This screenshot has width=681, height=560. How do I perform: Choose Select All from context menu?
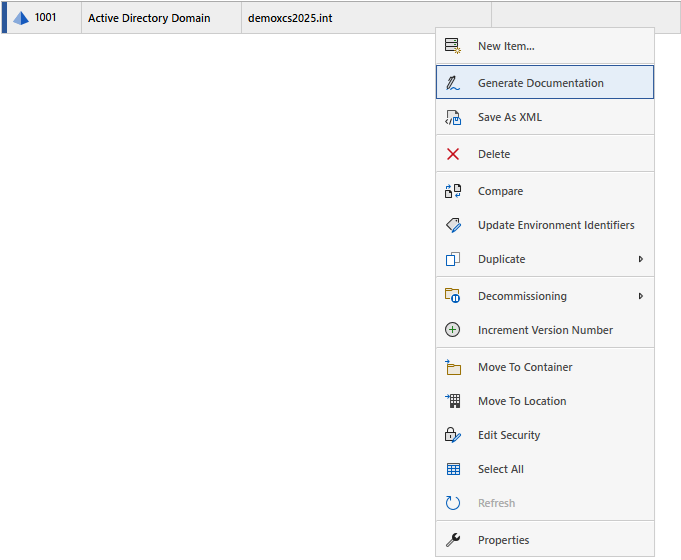[x=500, y=469]
